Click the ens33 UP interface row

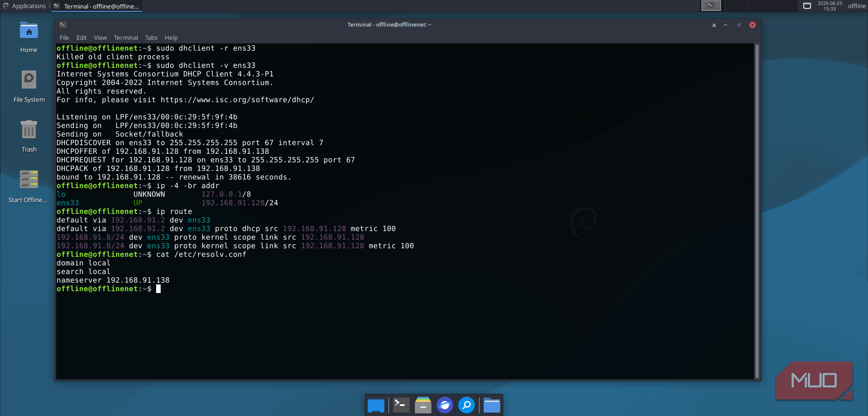click(167, 203)
